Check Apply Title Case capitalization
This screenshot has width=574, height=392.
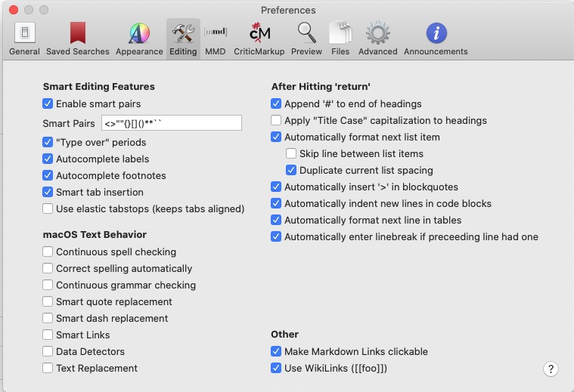(x=276, y=120)
